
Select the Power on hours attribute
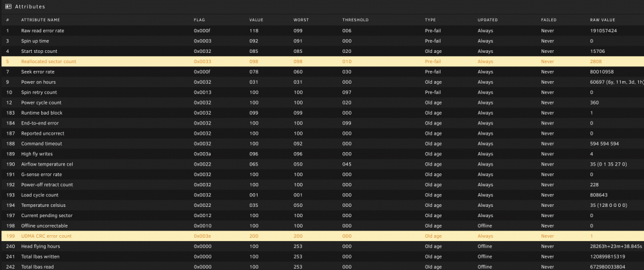tap(38, 82)
